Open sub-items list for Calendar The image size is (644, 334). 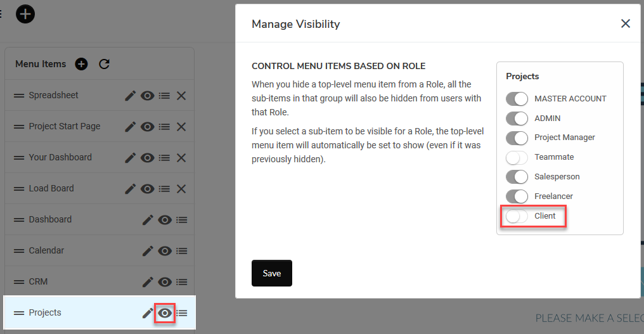[181, 250]
